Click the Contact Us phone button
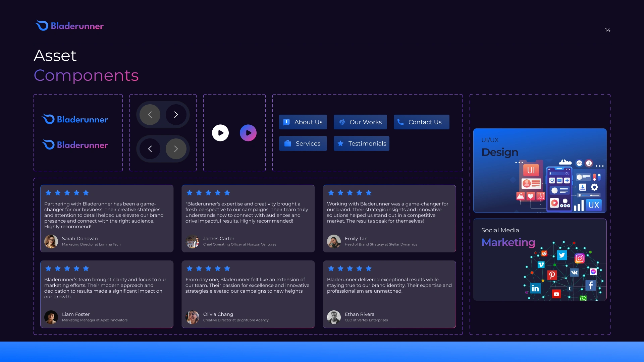This screenshot has width=644, height=362. coord(421,122)
